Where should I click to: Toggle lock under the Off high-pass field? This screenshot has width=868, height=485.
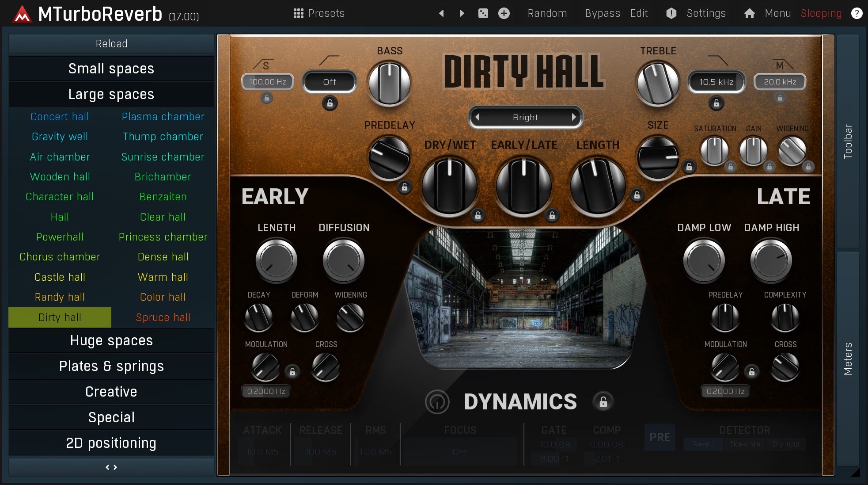[330, 103]
